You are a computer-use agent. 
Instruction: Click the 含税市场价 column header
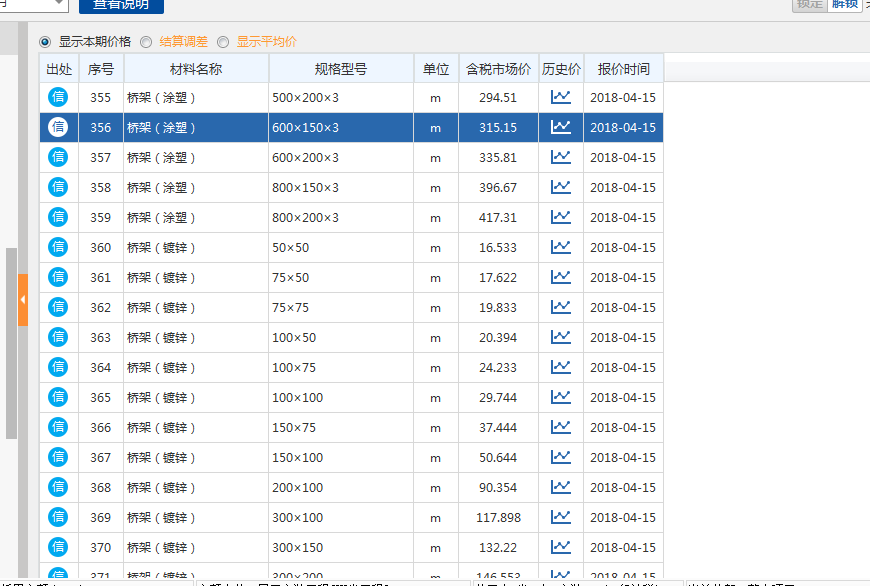[x=498, y=69]
